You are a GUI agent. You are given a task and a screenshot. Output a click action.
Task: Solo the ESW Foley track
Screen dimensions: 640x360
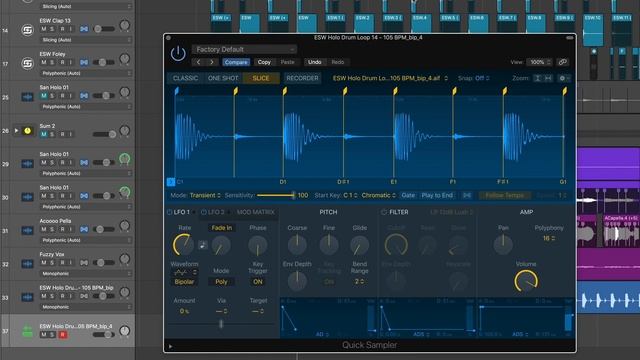pyautogui.click(x=52, y=62)
